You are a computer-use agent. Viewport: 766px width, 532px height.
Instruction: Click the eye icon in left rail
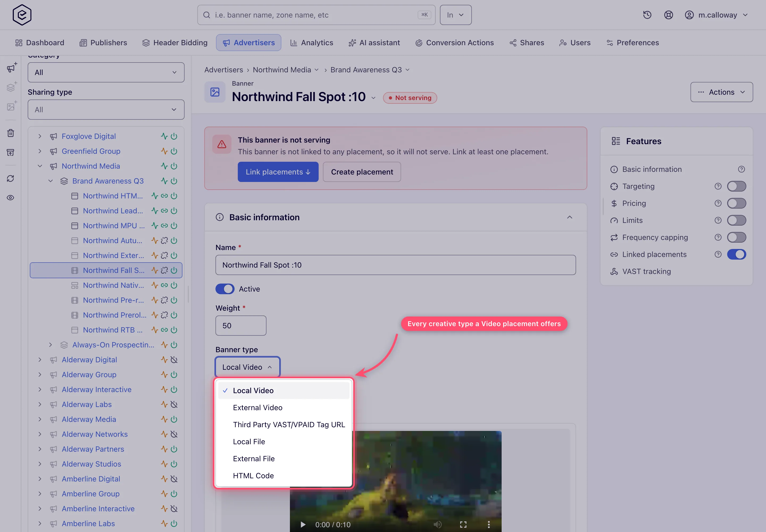pos(11,198)
